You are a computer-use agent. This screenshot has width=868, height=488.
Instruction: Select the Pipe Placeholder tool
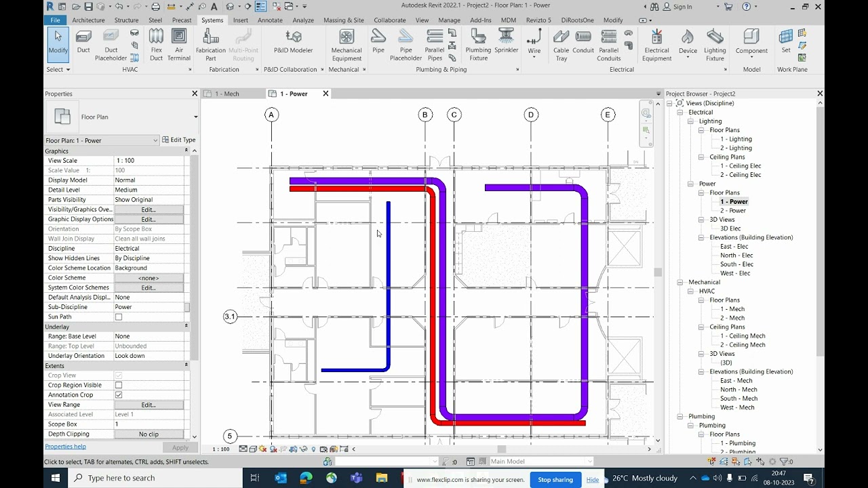point(406,45)
